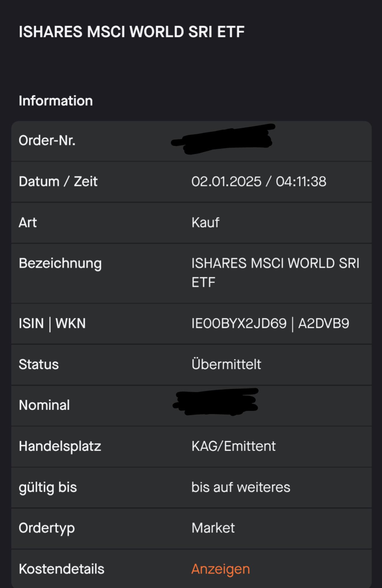
Task: Tap the Bezeichnung row label
Action: (60, 263)
